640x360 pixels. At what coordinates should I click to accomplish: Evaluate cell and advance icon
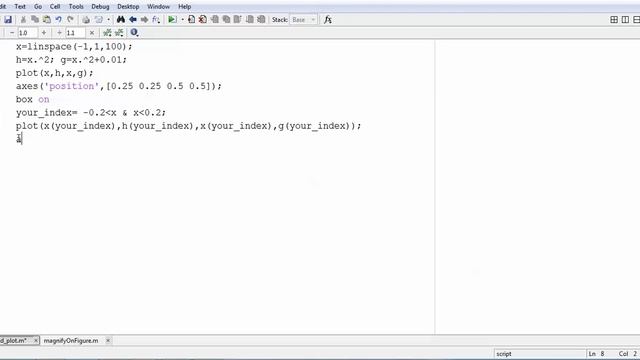119,33
